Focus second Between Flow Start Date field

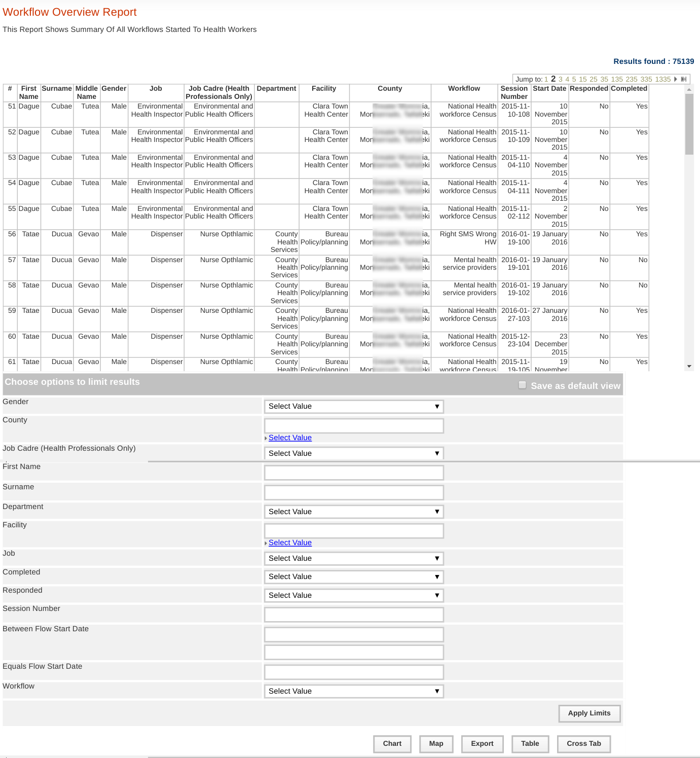tap(354, 652)
